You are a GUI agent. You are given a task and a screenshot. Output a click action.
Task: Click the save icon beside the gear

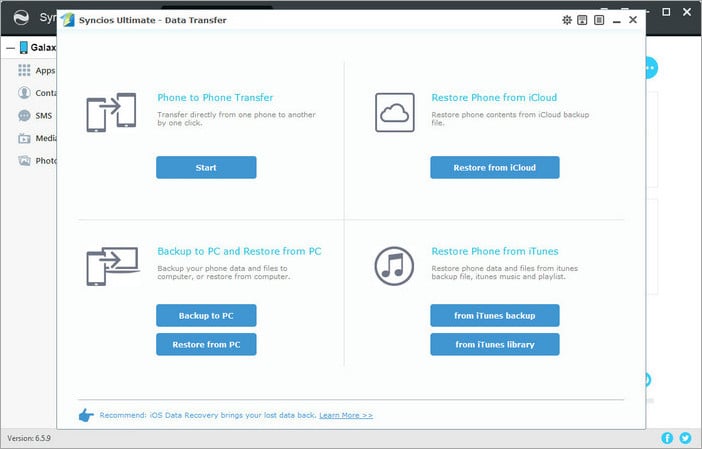tap(582, 20)
